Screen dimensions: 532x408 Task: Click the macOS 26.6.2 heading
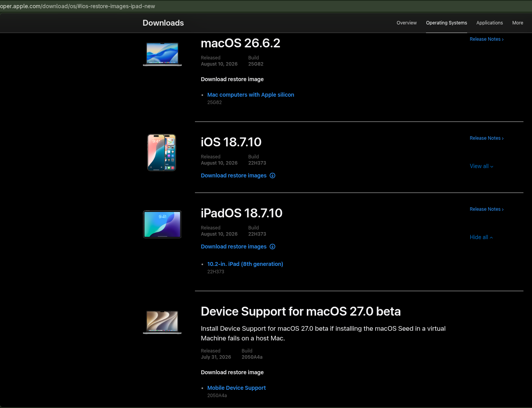tap(240, 43)
